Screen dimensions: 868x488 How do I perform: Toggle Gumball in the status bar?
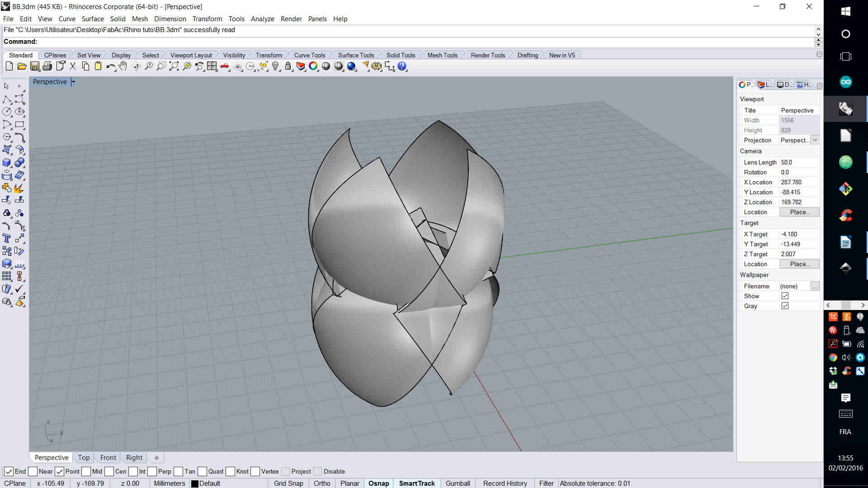pyautogui.click(x=458, y=483)
